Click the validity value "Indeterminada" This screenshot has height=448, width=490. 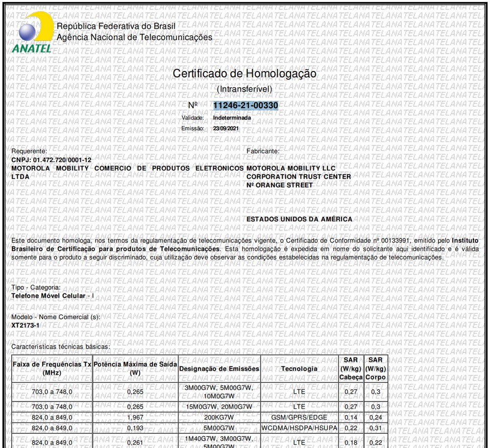point(232,118)
